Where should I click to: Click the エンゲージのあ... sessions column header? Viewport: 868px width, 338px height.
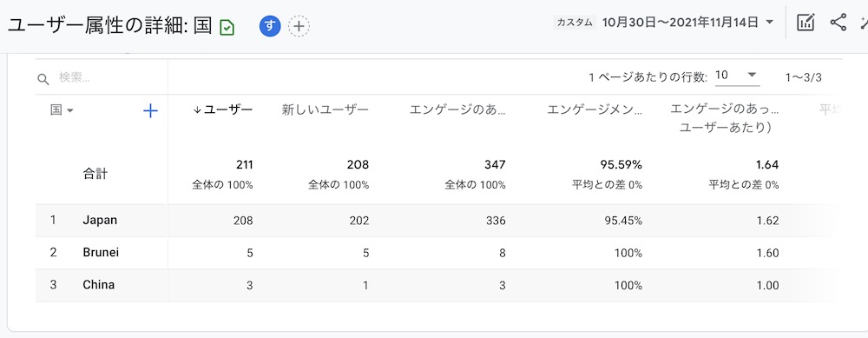[x=457, y=109]
